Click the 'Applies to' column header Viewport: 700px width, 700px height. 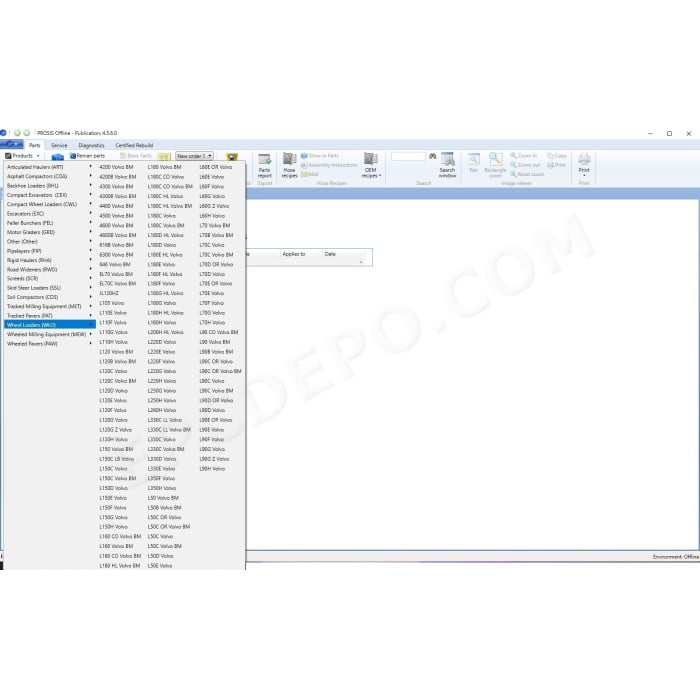(294, 254)
